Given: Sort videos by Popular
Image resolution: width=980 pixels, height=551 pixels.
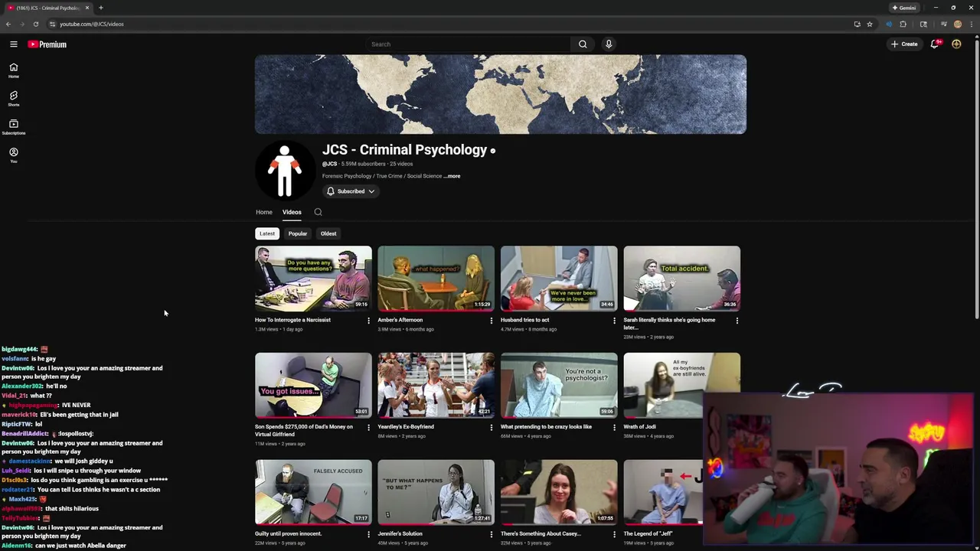Looking at the screenshot, I should tap(298, 233).
